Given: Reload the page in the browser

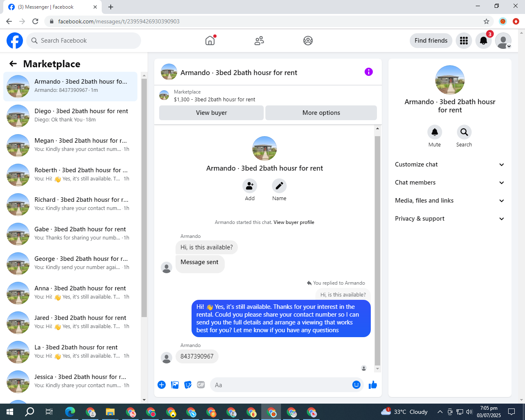Looking at the screenshot, I should point(35,21).
